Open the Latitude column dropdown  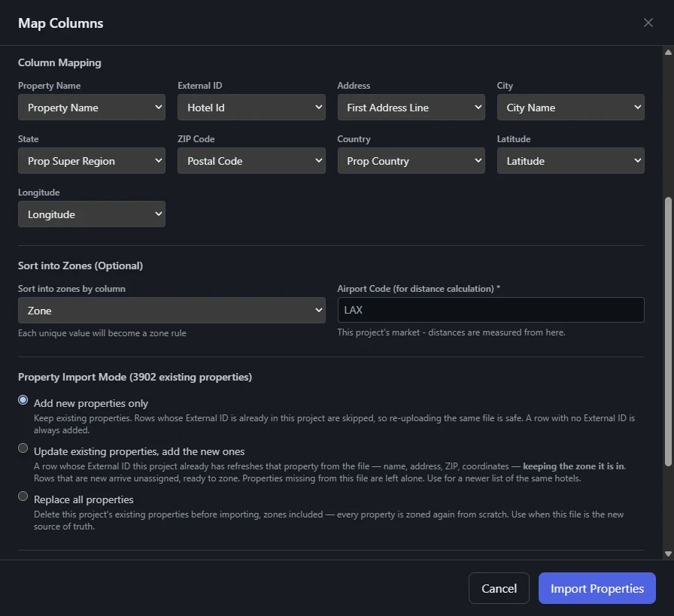571,161
